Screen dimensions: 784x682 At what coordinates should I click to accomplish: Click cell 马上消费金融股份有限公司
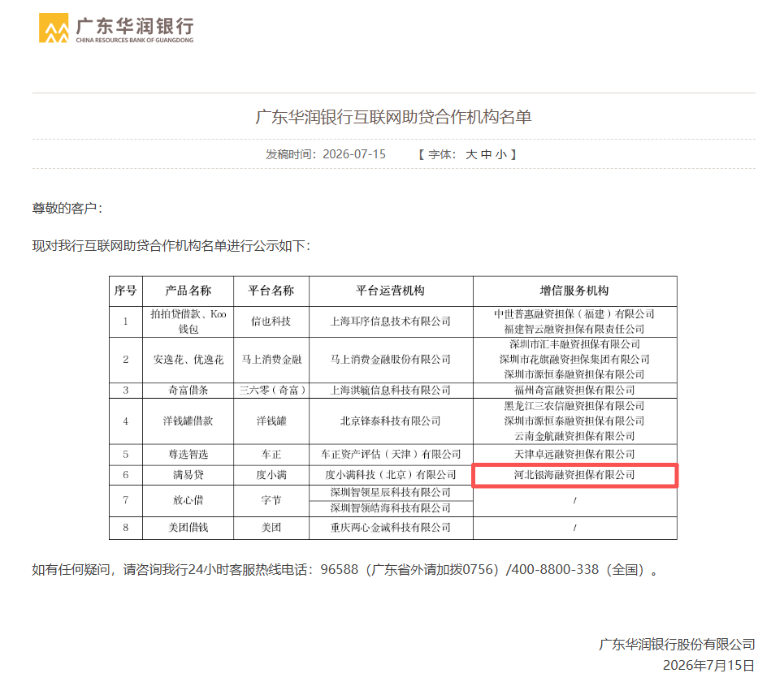pyautogui.click(x=391, y=360)
